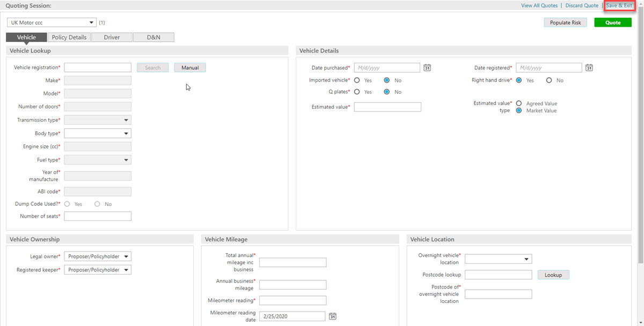Expand the Registered keeper dropdown

click(98, 270)
